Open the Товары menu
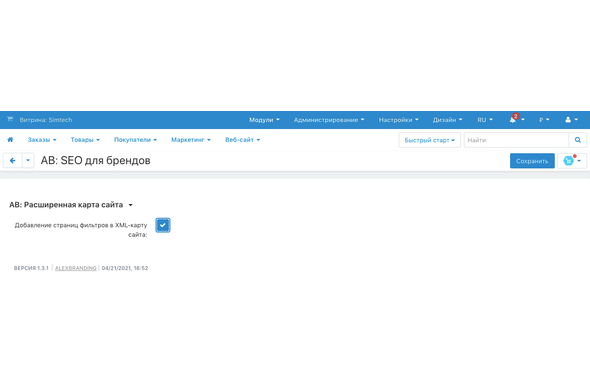 click(x=85, y=140)
